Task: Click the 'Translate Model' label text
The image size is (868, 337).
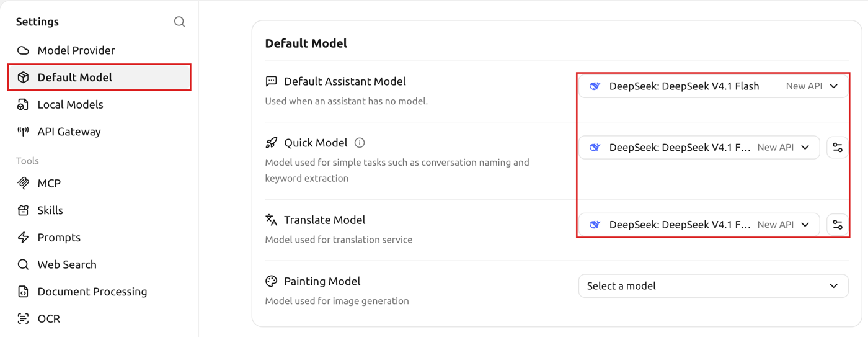Action: tap(324, 220)
